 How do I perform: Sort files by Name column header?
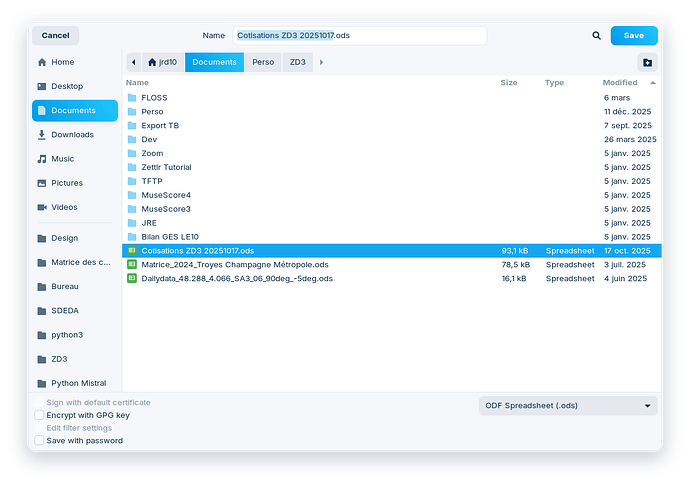pyautogui.click(x=137, y=83)
